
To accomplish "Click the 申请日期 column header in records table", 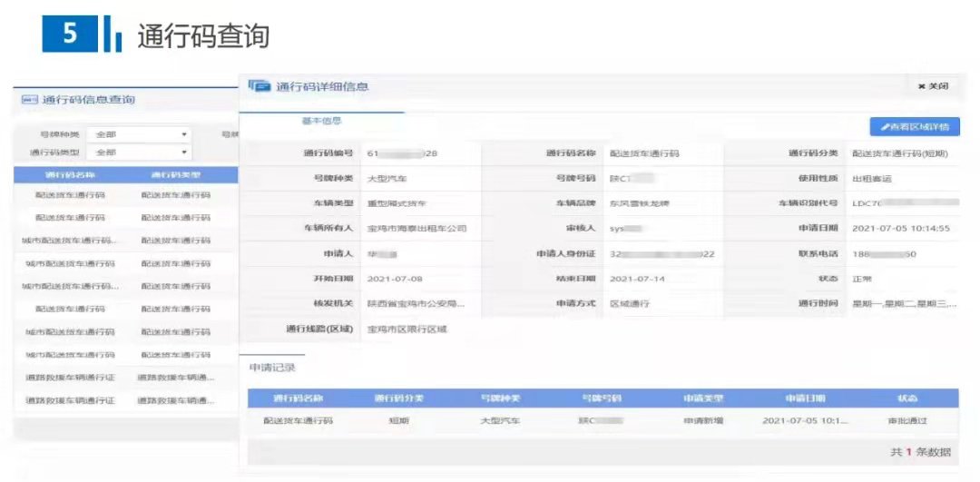I will (792, 398).
